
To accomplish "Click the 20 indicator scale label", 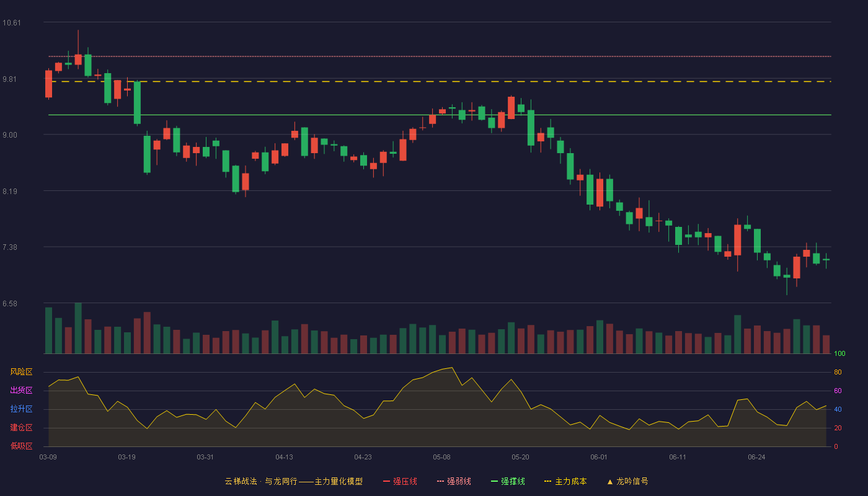I will point(838,428).
